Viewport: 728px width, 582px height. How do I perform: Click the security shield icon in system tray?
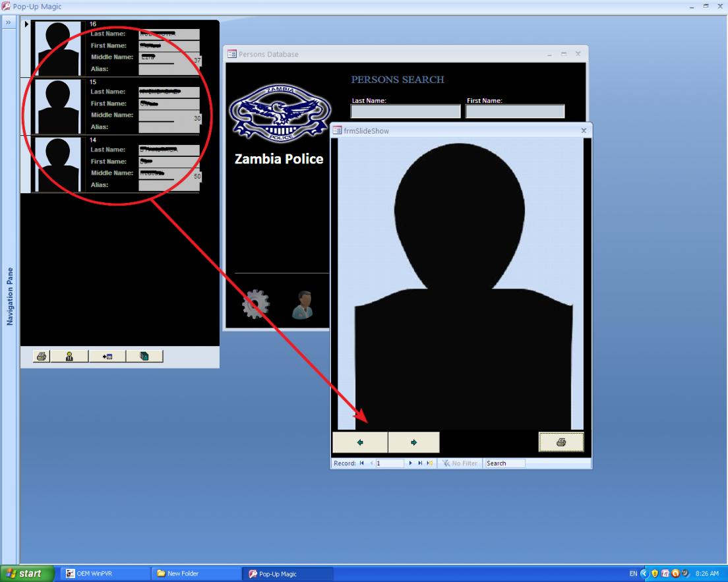click(655, 573)
